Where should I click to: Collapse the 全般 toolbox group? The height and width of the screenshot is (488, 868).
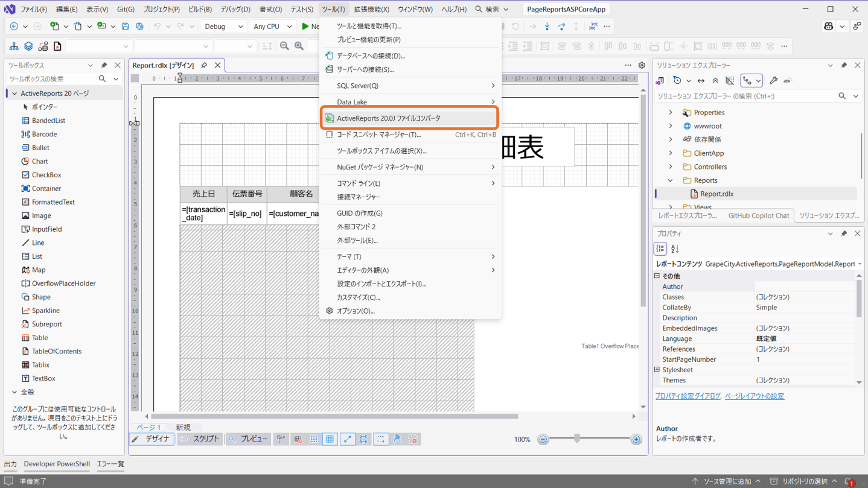pos(14,392)
